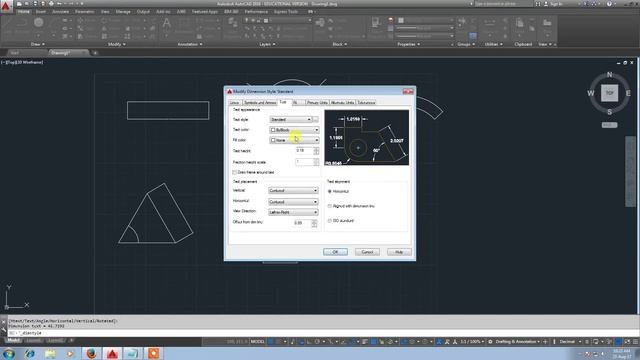Image resolution: width=640 pixels, height=360 pixels.
Task: Switch to the Start file tab
Action: [15, 53]
